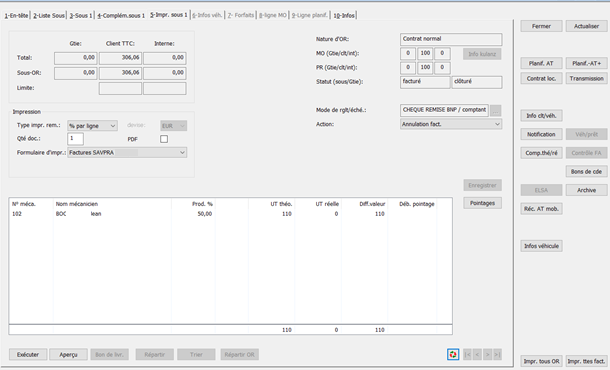Open Infos véhicule button
This screenshot has width=610, height=370.
point(541,246)
